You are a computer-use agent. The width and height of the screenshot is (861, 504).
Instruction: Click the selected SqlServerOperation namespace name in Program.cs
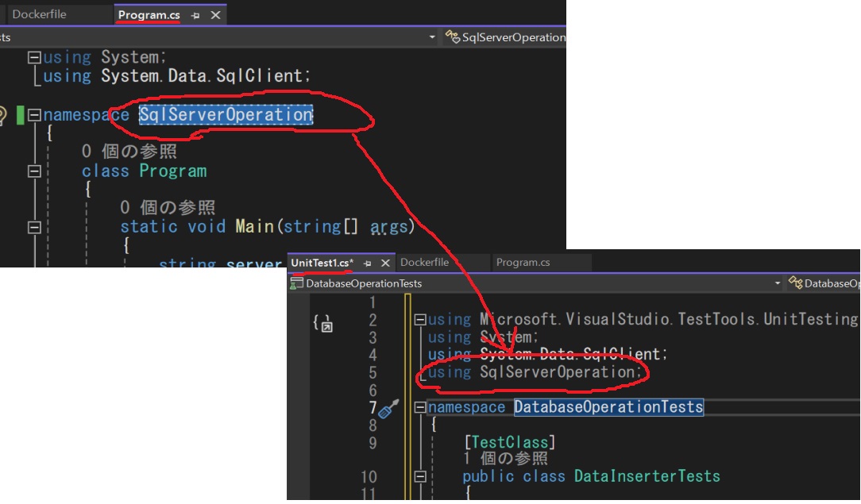(x=226, y=114)
